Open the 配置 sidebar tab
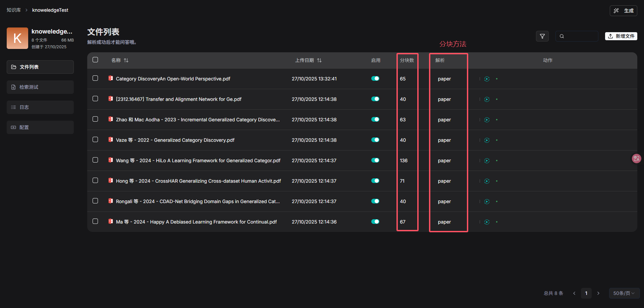 click(x=40, y=127)
